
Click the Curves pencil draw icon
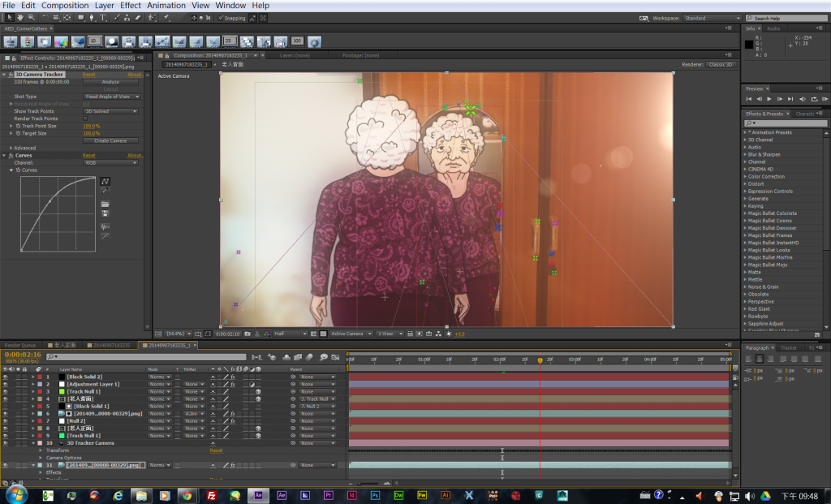coord(105,191)
